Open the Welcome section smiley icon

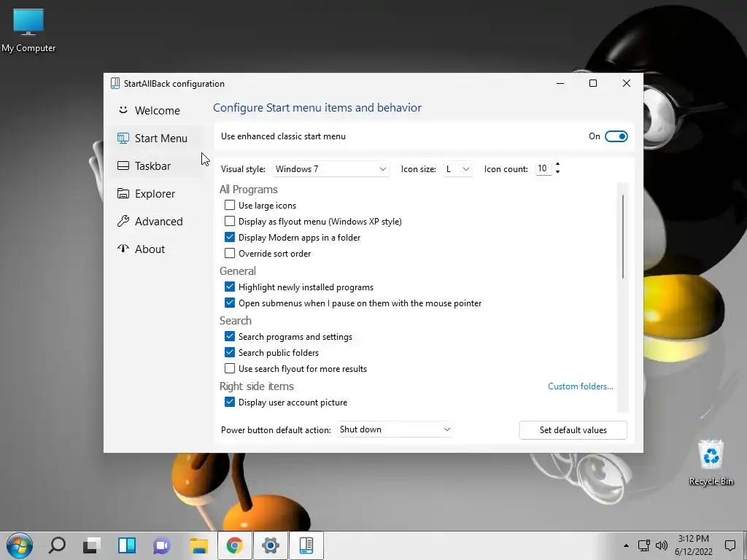coord(123,110)
